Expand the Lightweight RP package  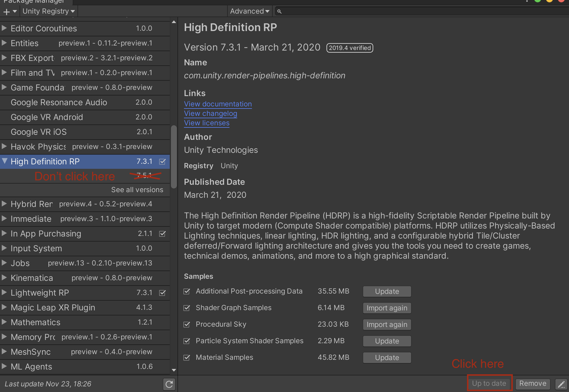tap(4, 292)
